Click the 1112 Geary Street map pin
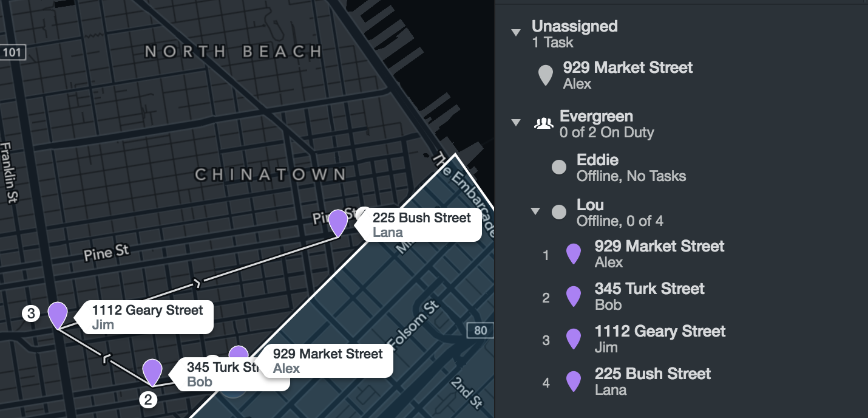868x418 pixels. pyautogui.click(x=58, y=315)
